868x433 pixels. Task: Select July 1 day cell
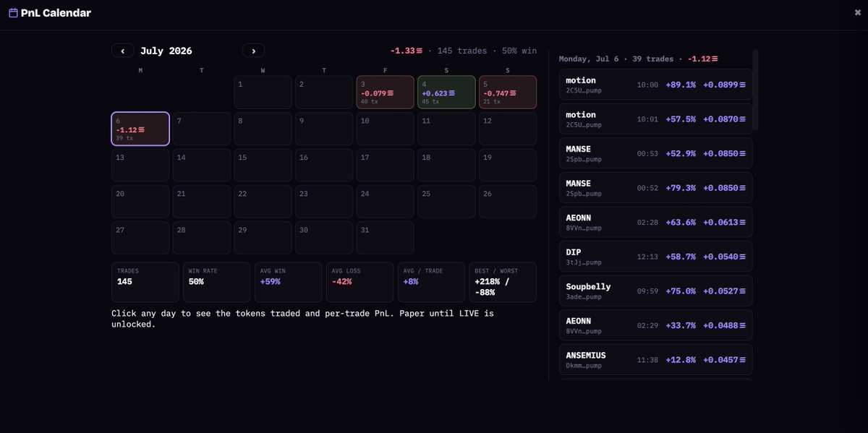point(263,92)
